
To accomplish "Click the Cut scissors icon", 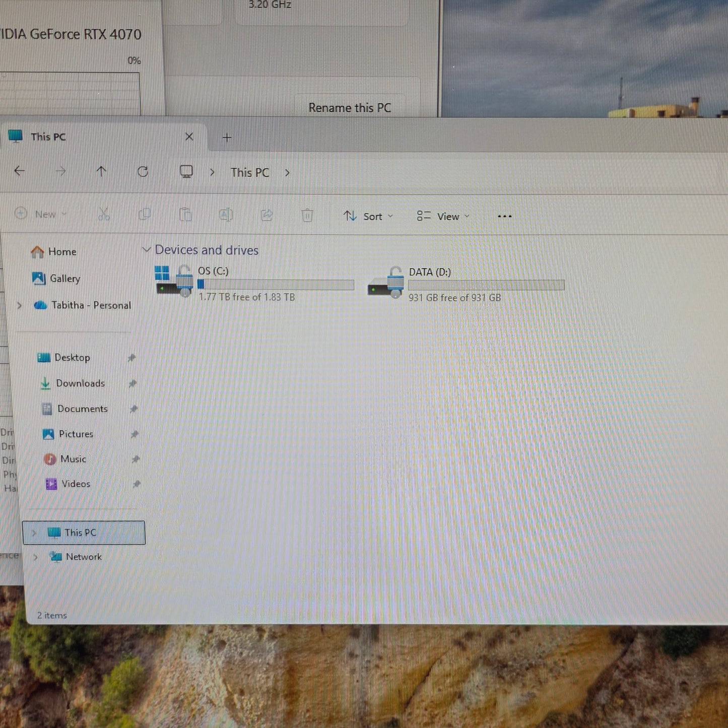I will (x=104, y=215).
